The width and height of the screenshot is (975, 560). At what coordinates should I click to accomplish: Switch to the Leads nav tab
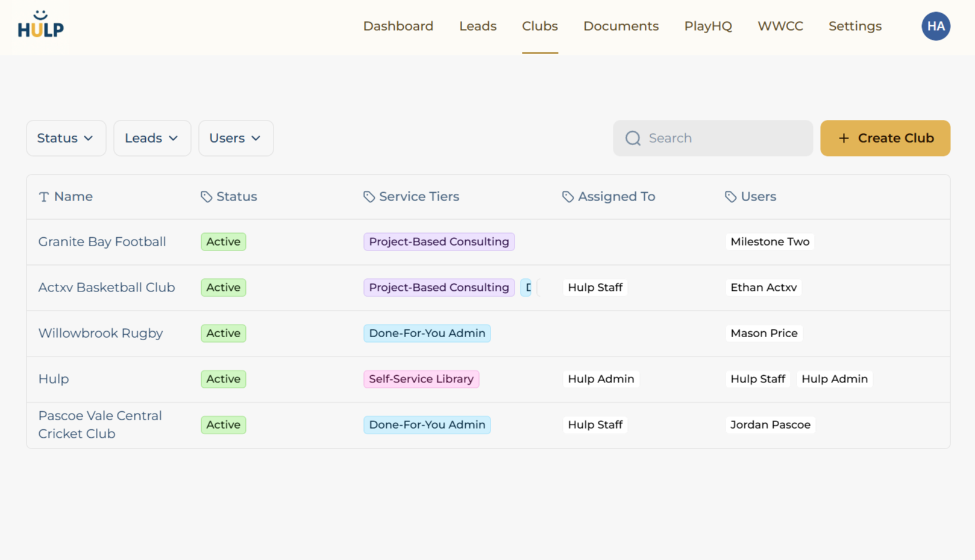(478, 26)
